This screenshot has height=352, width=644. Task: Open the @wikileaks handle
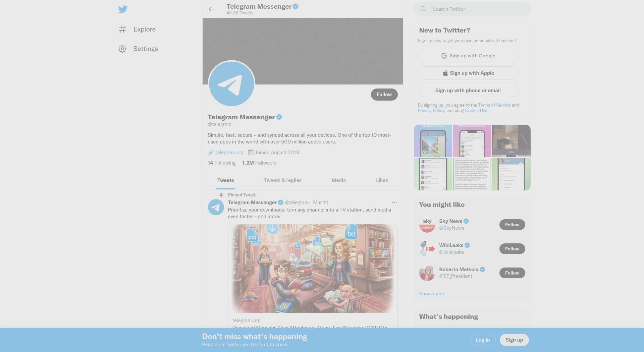point(451,252)
